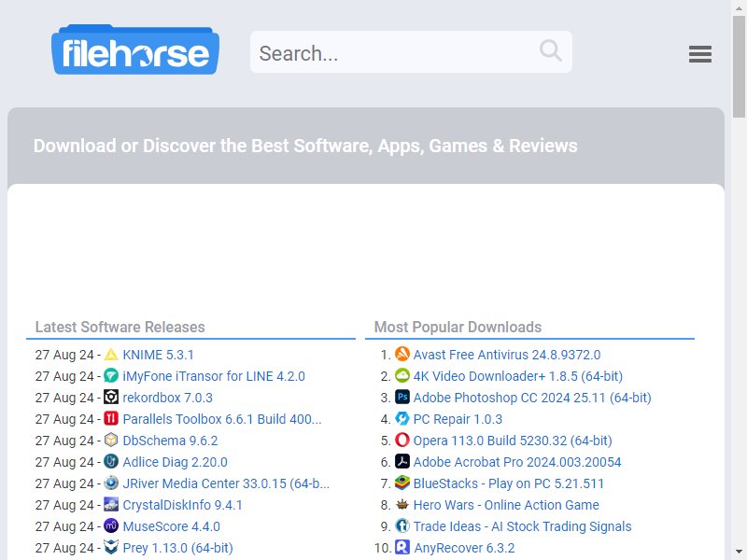Viewport: 747px width, 560px height.
Task: Click the search magnifier icon
Action: pos(550,50)
